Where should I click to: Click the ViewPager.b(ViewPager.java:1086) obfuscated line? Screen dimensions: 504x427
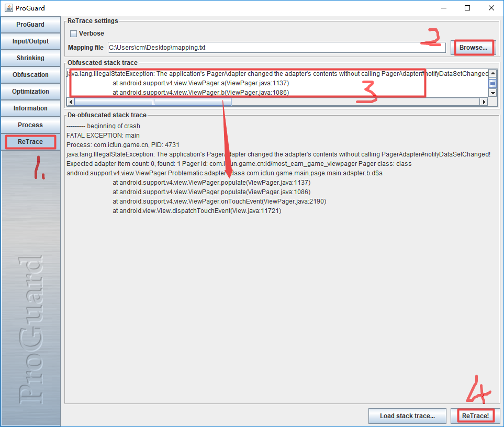(200, 93)
